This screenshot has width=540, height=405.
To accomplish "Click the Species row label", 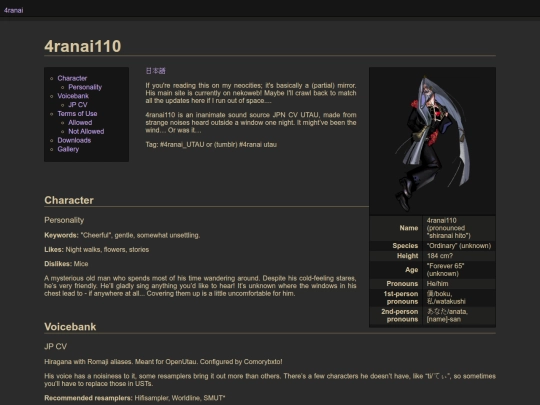I will 405,246.
